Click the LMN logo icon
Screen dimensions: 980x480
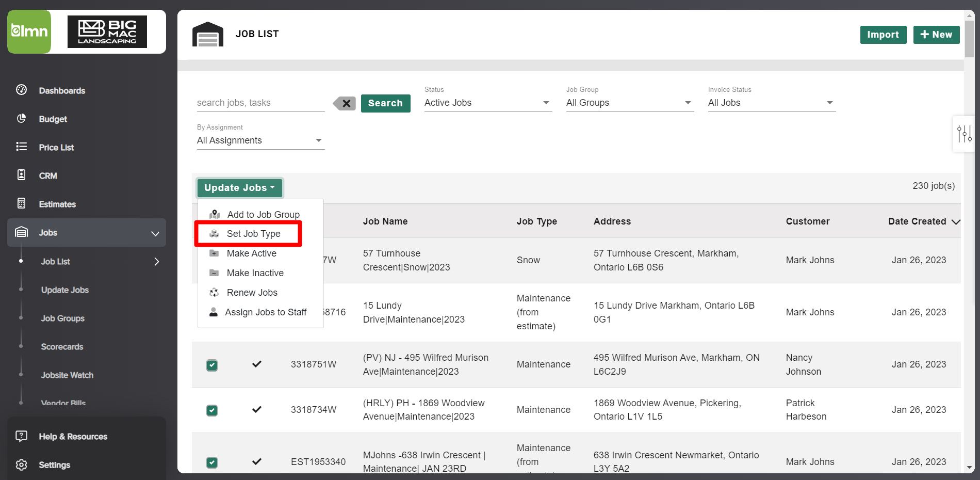(x=29, y=31)
